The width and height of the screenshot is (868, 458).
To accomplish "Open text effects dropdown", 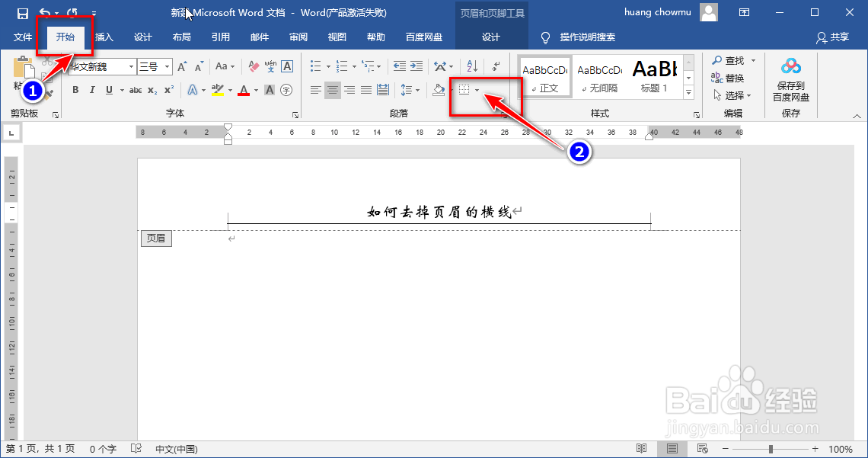I will (x=204, y=90).
